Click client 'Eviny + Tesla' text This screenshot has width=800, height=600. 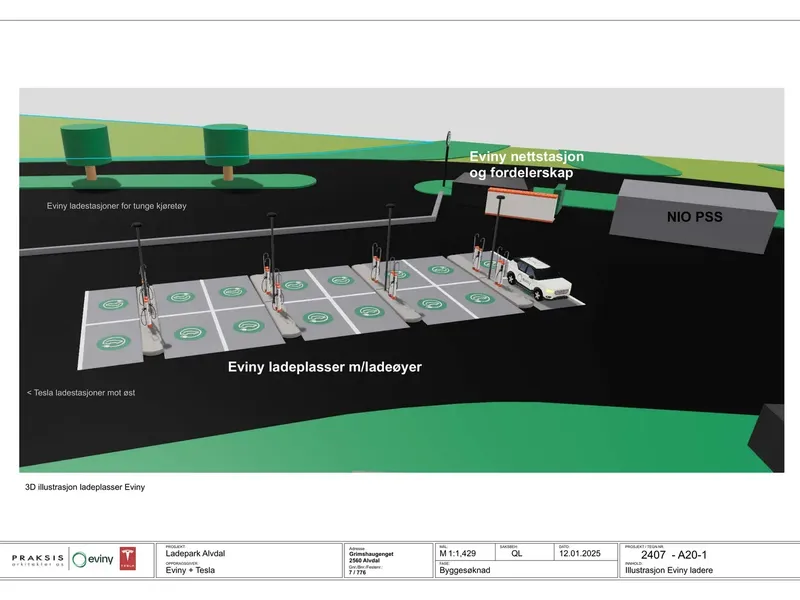[190, 570]
